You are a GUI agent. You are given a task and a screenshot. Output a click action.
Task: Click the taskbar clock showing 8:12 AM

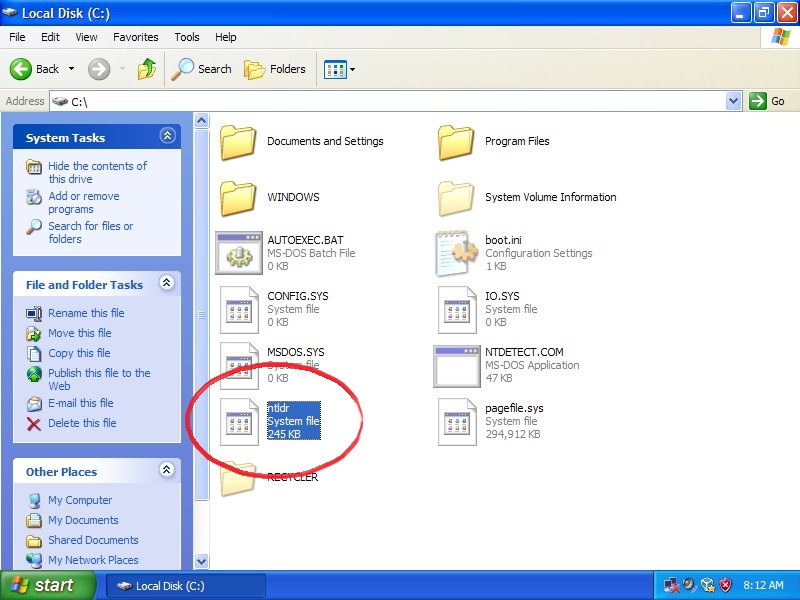coord(763,585)
